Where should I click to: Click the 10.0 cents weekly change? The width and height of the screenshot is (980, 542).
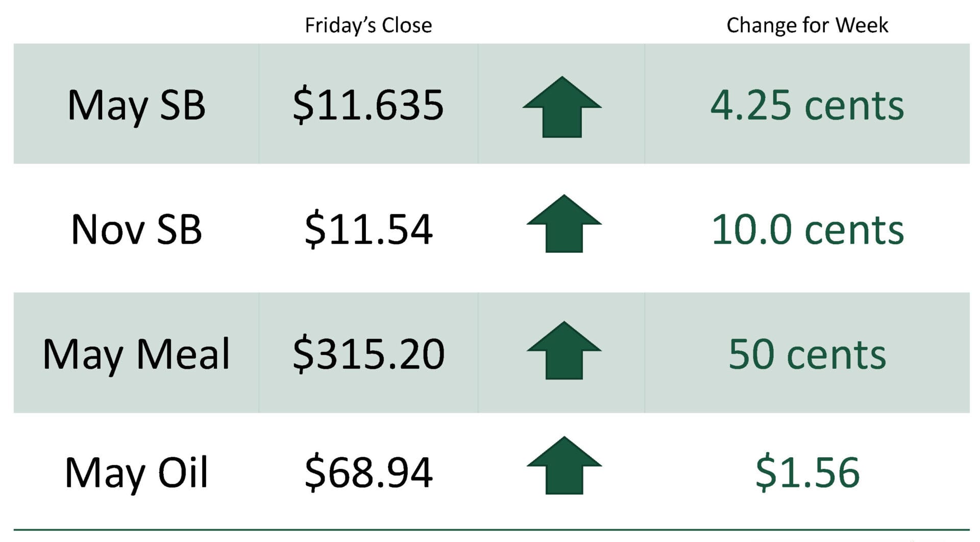click(x=807, y=229)
